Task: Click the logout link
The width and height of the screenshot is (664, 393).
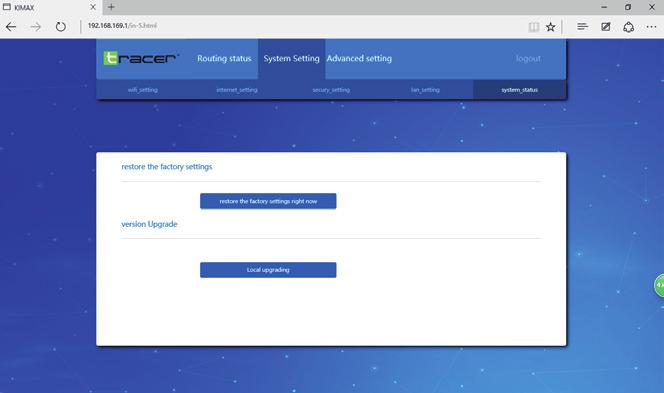Action: [x=528, y=58]
